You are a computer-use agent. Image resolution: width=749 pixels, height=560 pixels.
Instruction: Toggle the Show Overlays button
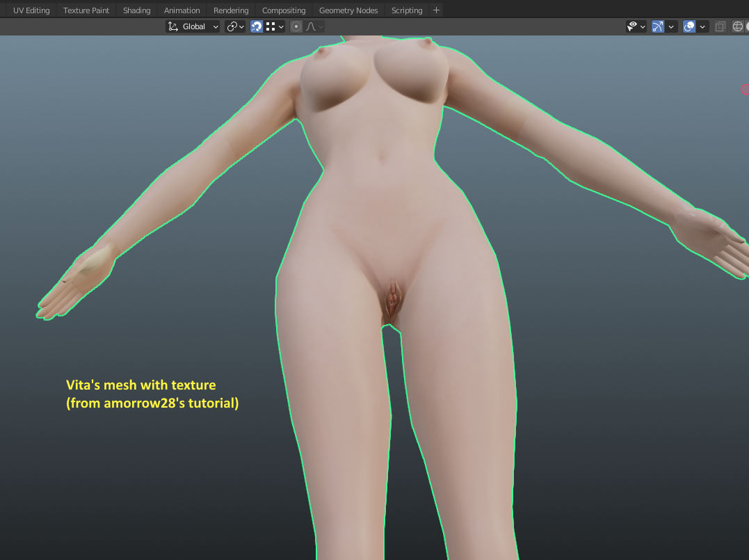pyautogui.click(x=688, y=26)
